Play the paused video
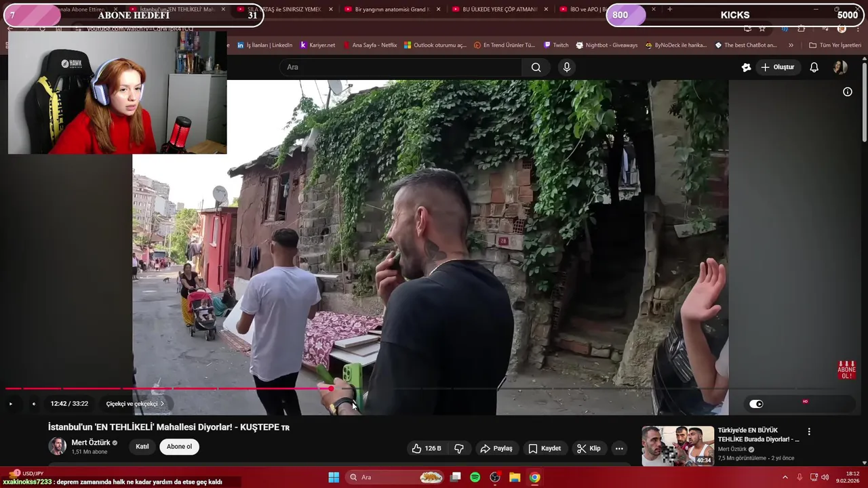The height and width of the screenshot is (488, 868). point(11,404)
